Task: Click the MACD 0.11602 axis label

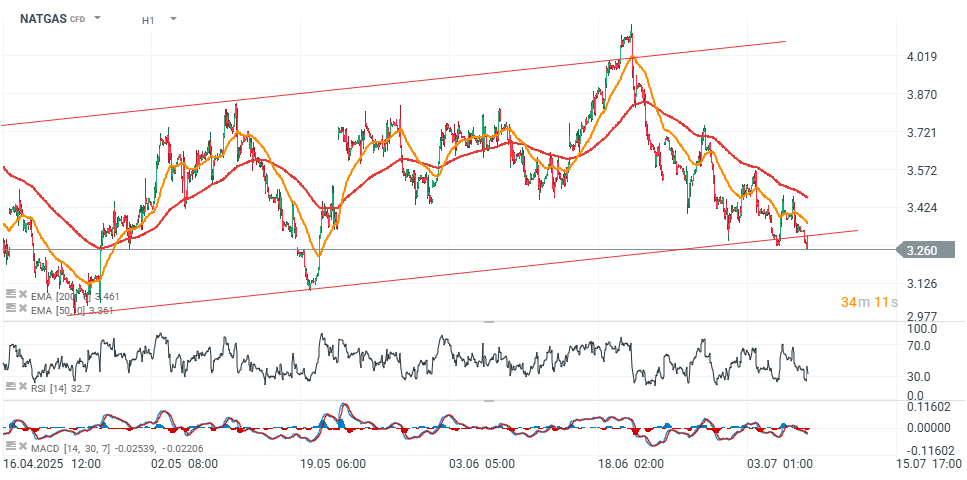Action: pyautogui.click(x=929, y=407)
